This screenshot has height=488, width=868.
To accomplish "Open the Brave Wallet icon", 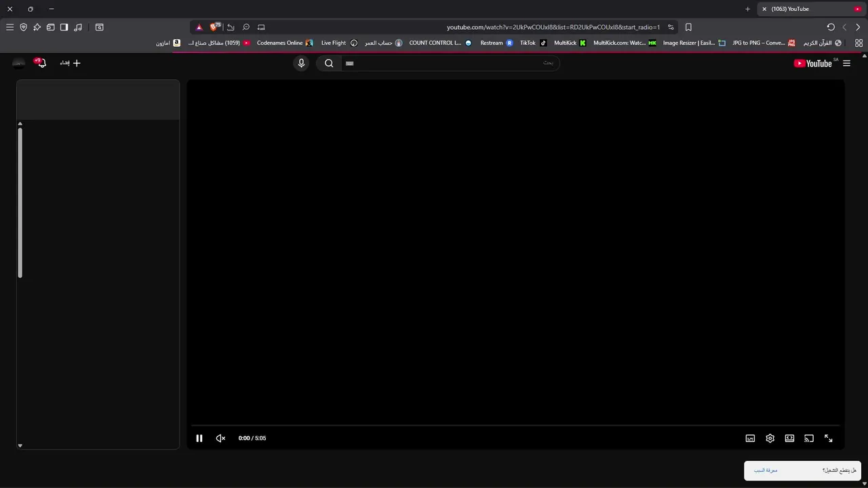I will (x=50, y=27).
